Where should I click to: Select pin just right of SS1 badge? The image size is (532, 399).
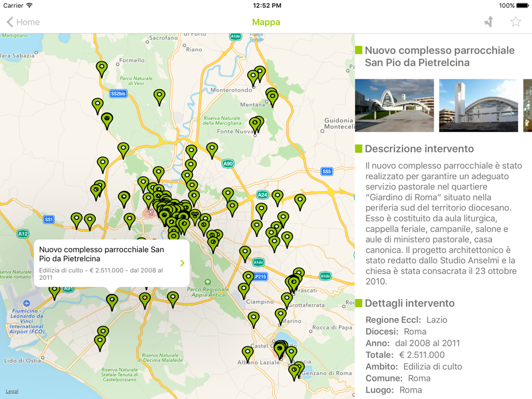77,221
